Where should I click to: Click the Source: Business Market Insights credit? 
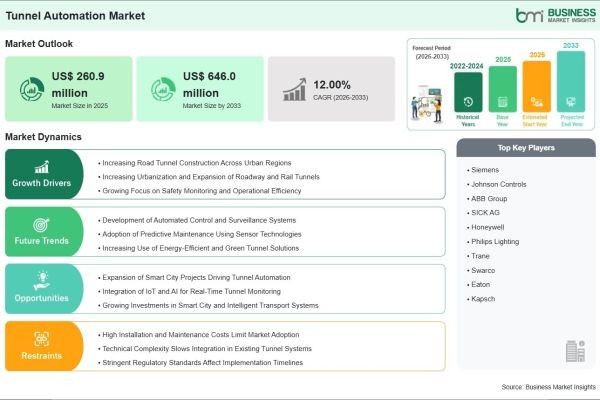[549, 387]
